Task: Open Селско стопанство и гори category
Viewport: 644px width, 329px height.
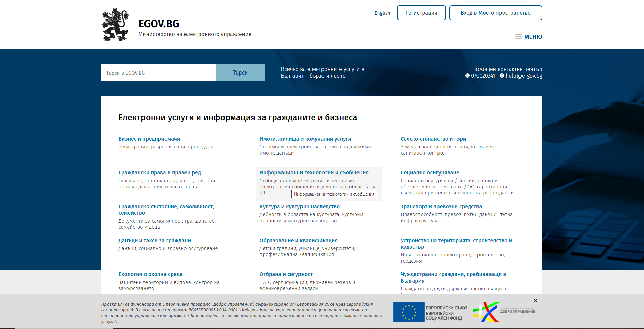Action: 433,139
